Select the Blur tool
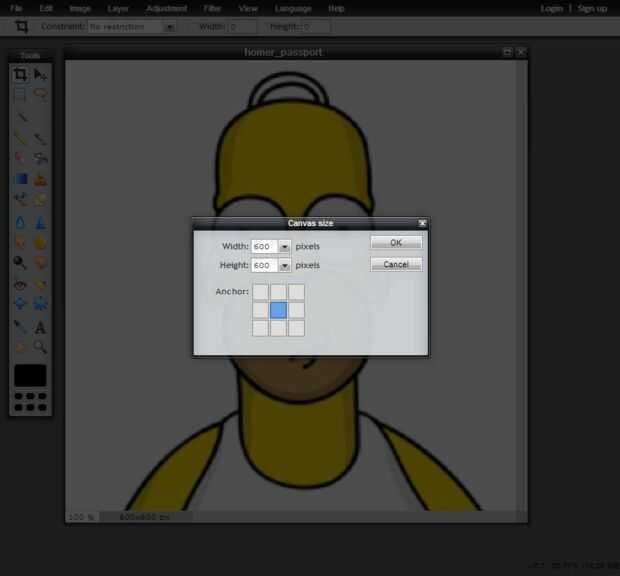 click(x=20, y=223)
